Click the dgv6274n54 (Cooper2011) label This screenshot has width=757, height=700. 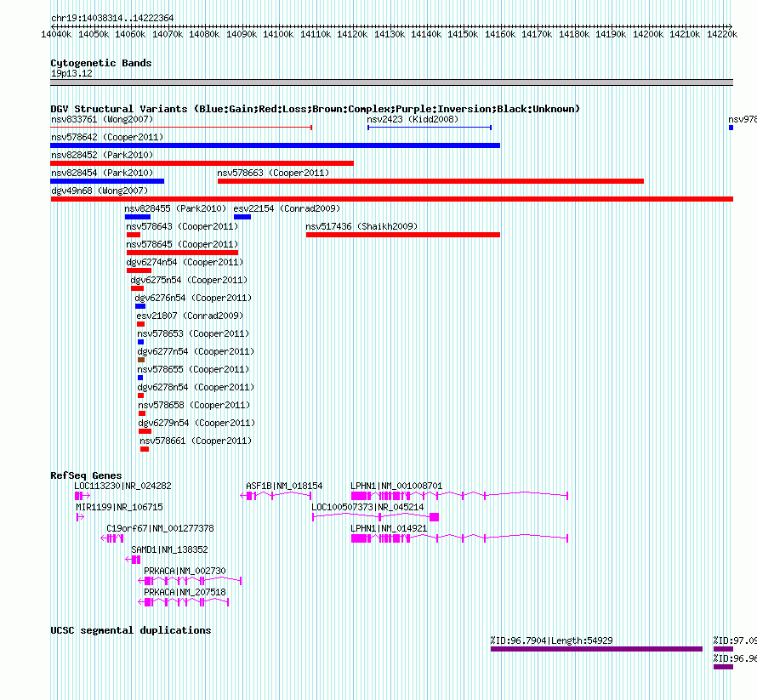point(185,262)
